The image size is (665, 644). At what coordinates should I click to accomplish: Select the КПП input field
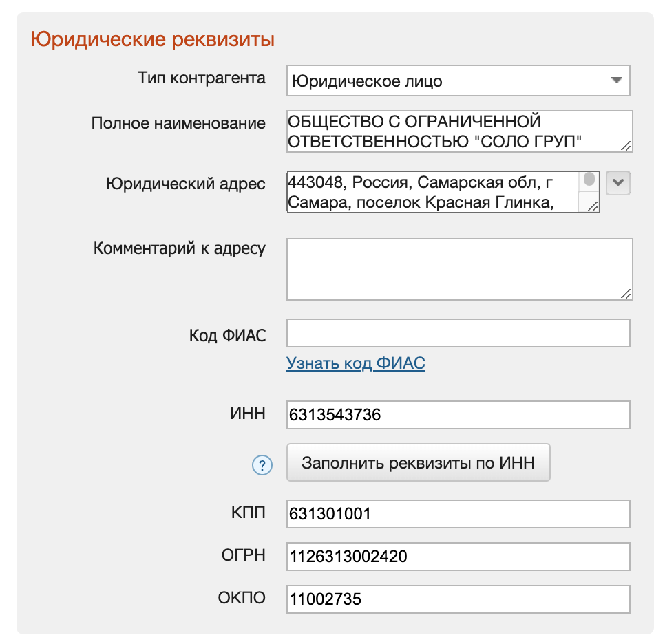[458, 514]
